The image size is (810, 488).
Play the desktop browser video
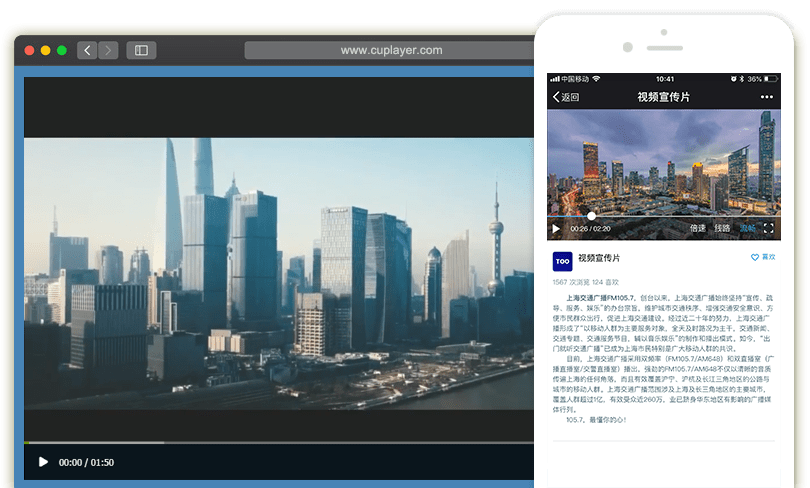tap(43, 462)
